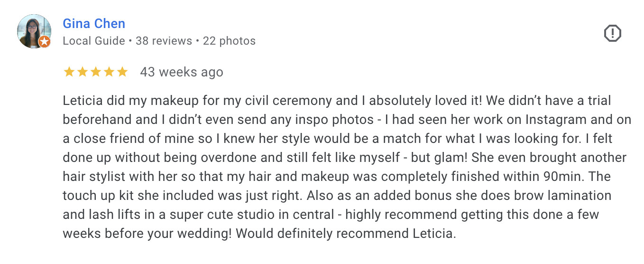Image resolution: width=644 pixels, height=264 pixels.
Task: Click the Local Guide label
Action: pyautogui.click(x=94, y=41)
